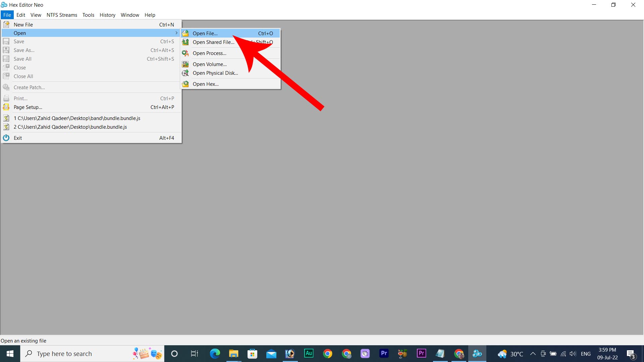Click the Page Setup icon

6,107
